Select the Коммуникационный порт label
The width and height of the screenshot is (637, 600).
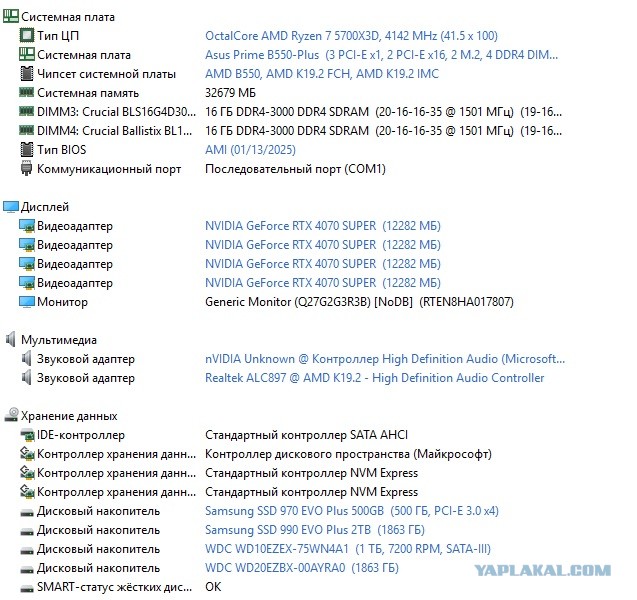click(x=109, y=169)
